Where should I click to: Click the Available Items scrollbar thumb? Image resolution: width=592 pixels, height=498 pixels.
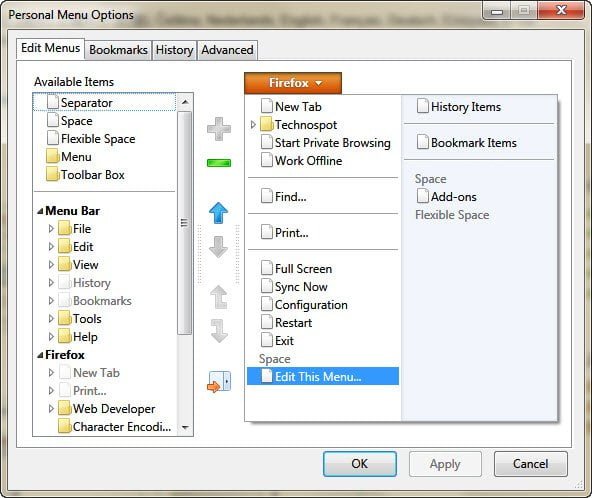pyautogui.click(x=185, y=223)
